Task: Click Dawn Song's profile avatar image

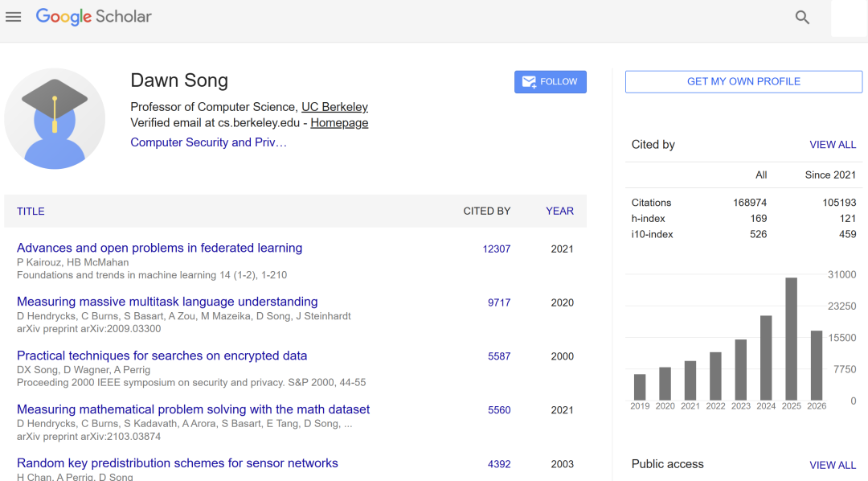Action: tap(55, 118)
